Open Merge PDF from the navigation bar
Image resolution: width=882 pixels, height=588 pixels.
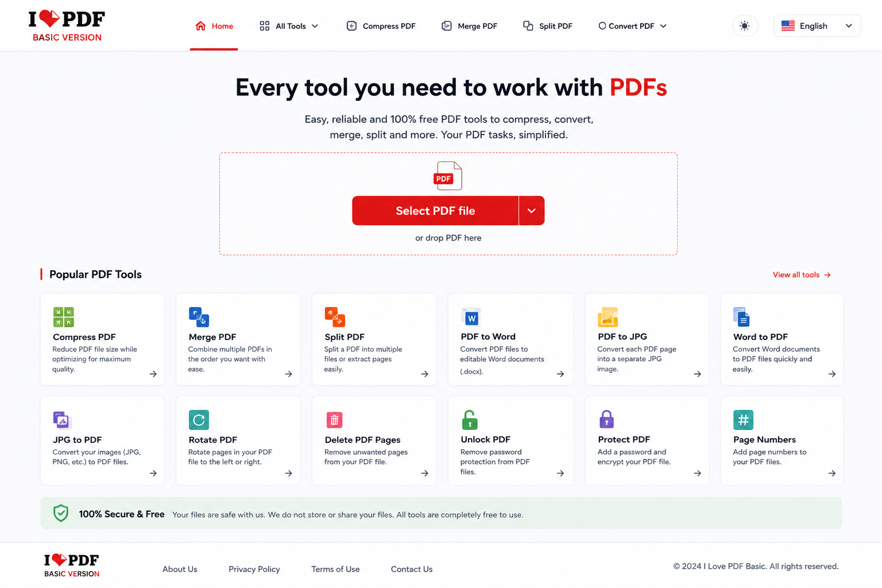tap(470, 26)
